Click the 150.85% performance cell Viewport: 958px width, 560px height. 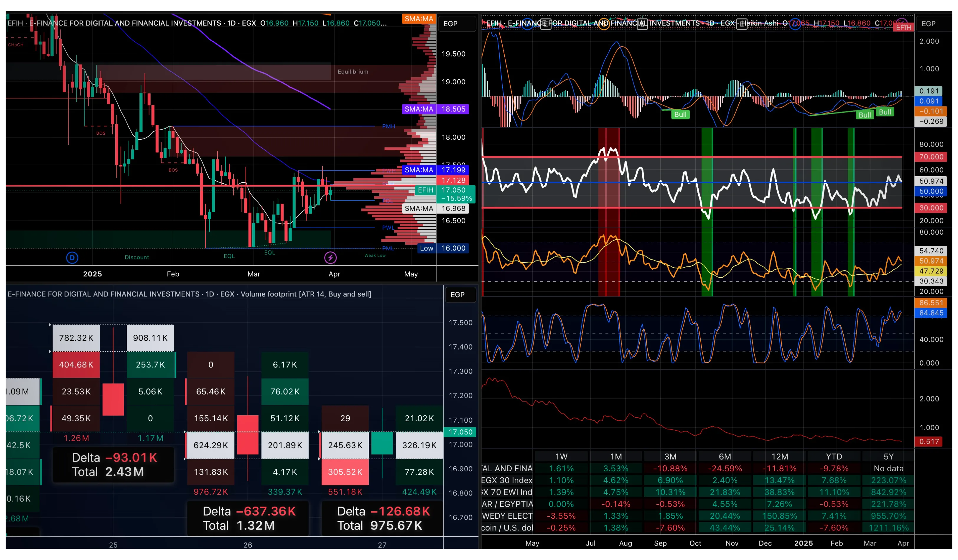[780, 516]
